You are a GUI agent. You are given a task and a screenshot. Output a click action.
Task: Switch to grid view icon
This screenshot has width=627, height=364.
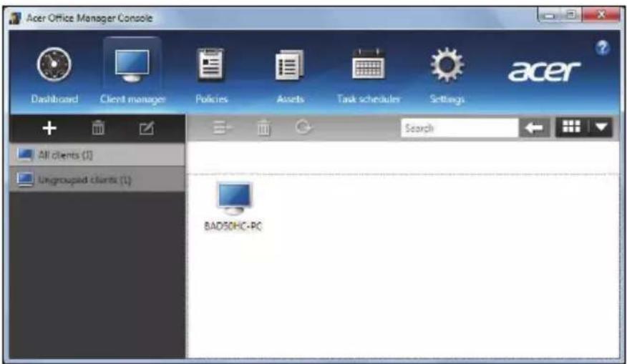pos(571,127)
